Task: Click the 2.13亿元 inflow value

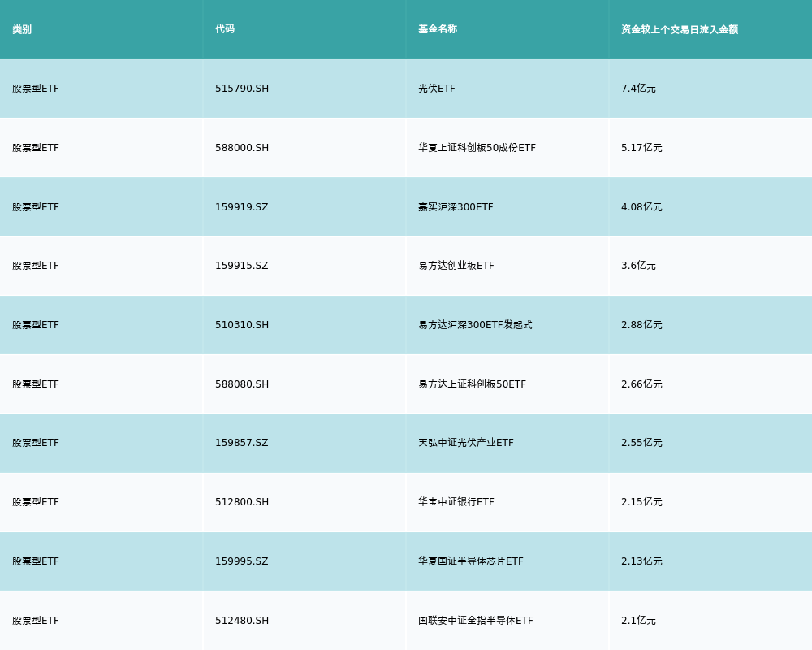Action: pyautogui.click(x=641, y=561)
